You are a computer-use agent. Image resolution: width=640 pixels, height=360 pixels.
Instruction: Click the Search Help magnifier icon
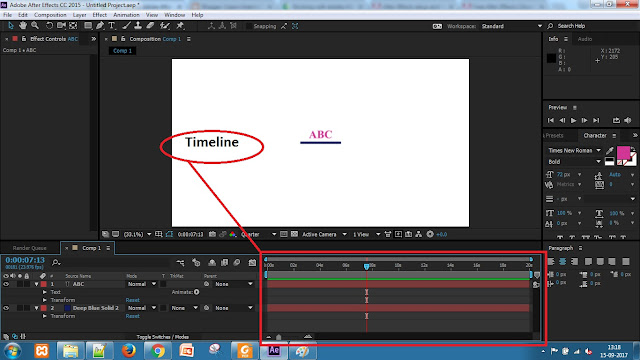(550, 26)
